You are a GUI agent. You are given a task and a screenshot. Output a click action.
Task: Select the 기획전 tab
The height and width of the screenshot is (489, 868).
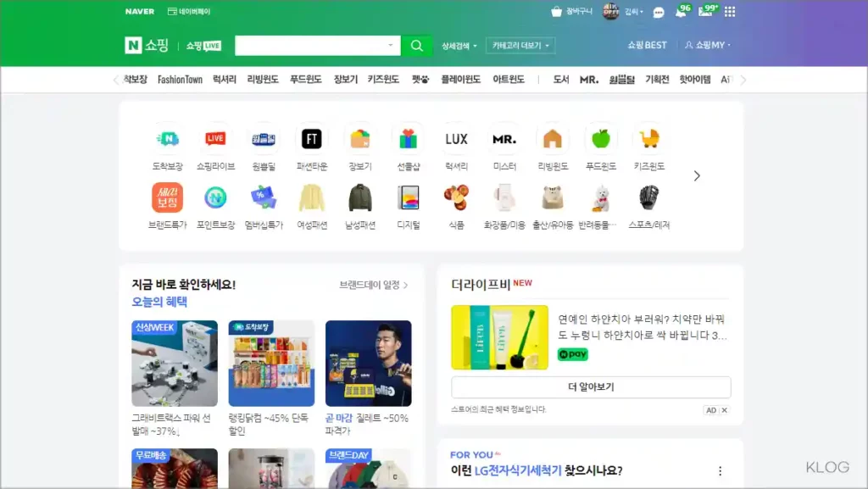[657, 80]
